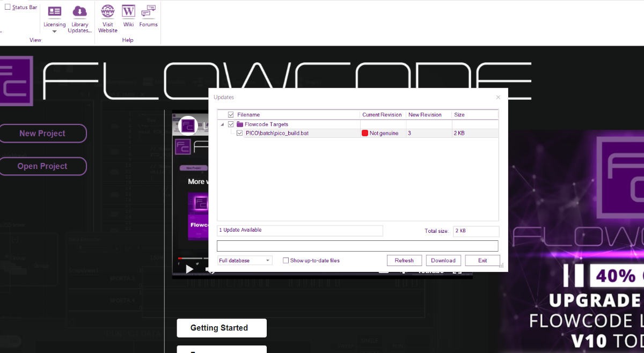Click the 1 Update Available status field

tap(300, 231)
